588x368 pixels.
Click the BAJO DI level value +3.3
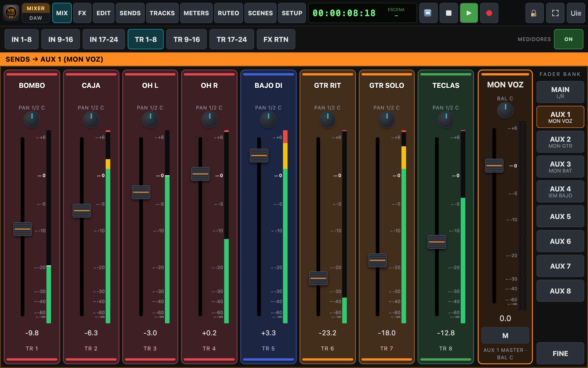[268, 333]
